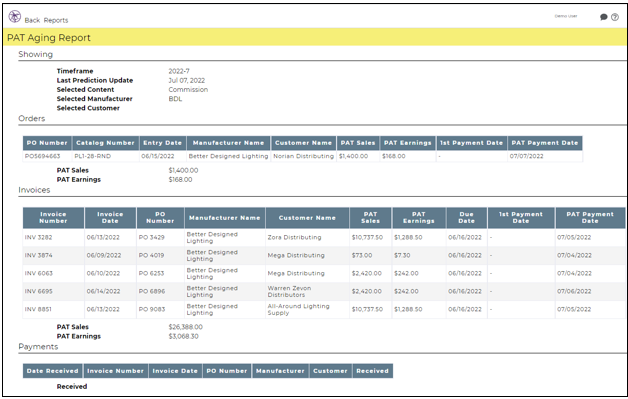The height and width of the screenshot is (399, 628).
Task: Sort Orders by Catalog Number header
Action: point(105,143)
